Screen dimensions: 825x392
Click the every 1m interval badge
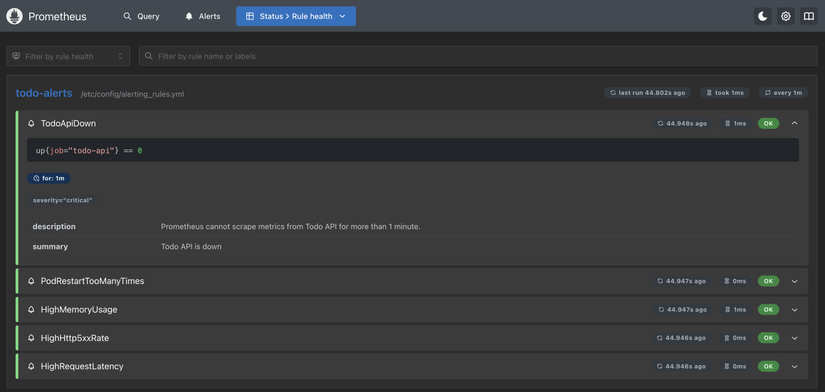click(x=783, y=93)
